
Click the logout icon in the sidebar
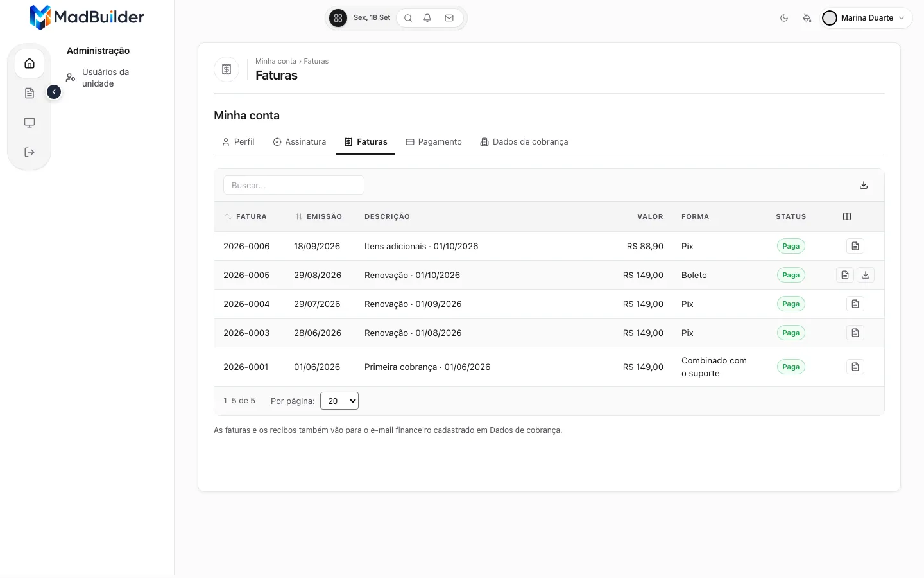pos(30,152)
